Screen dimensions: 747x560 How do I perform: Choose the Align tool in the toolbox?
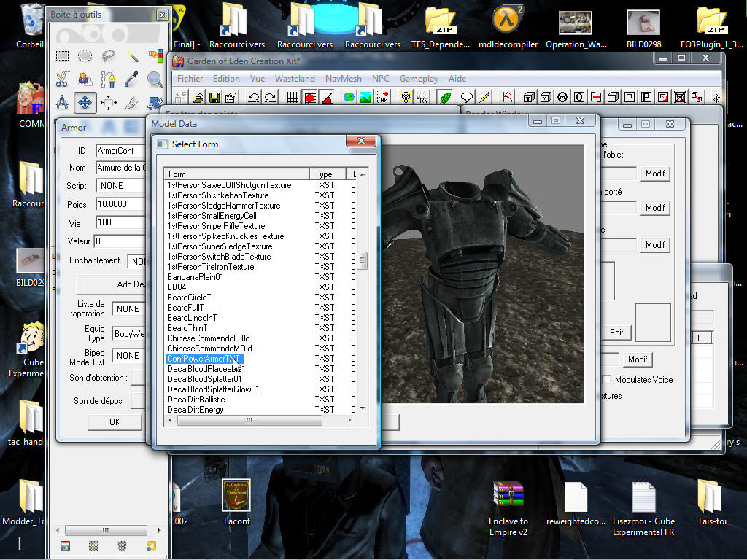[x=109, y=102]
